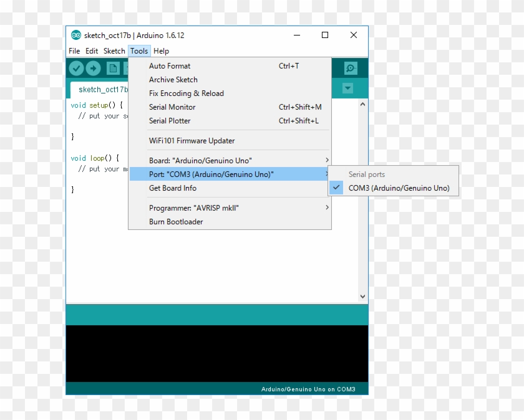
Task: Click the Arduino logo in title bar
Action: click(76, 35)
